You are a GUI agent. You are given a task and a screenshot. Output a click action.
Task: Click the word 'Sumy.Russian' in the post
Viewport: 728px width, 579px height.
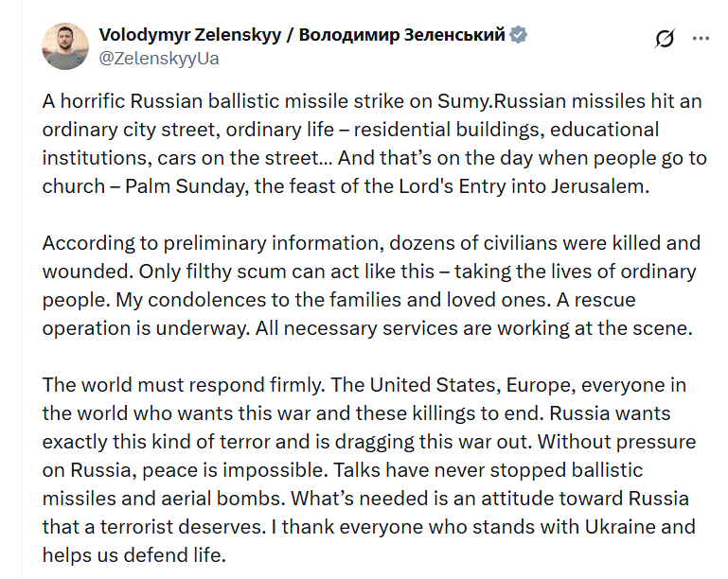click(502, 101)
